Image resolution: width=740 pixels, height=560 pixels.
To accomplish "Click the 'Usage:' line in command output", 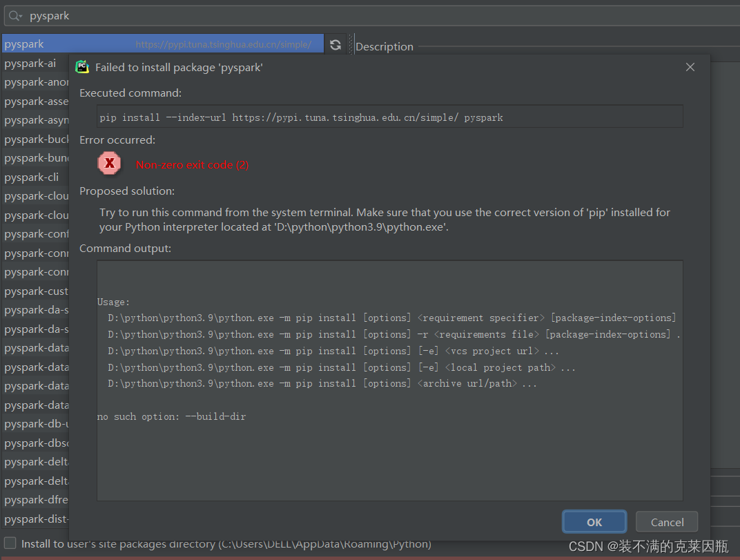I will (x=113, y=302).
